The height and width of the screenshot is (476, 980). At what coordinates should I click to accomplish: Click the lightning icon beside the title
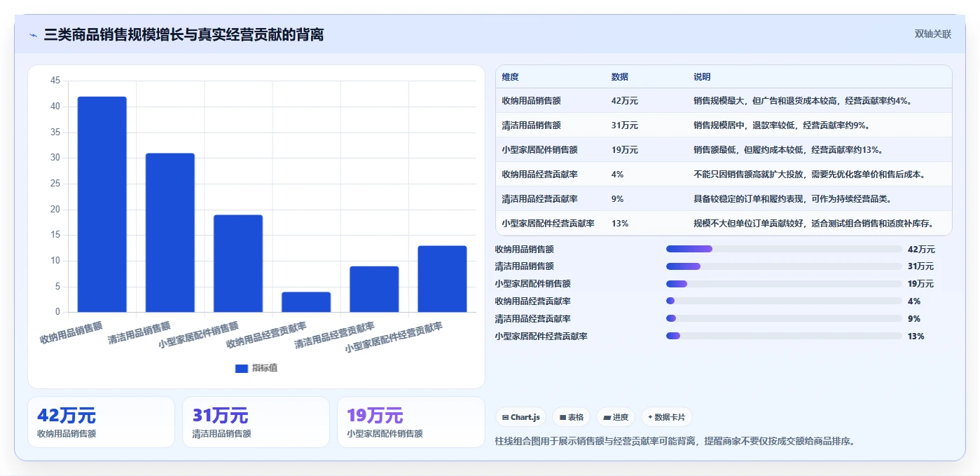tap(33, 35)
